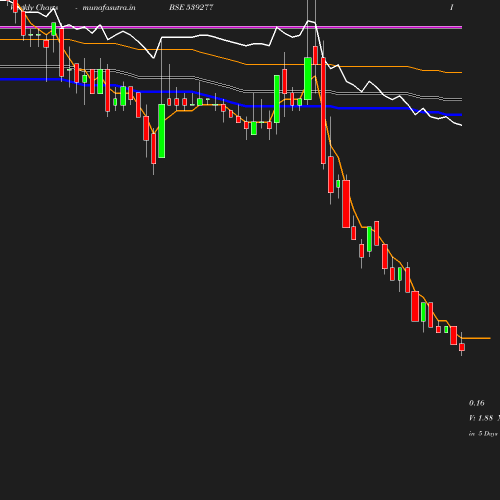
Task: Click the 'Weekly Charts' title text
Action: (34, 8)
